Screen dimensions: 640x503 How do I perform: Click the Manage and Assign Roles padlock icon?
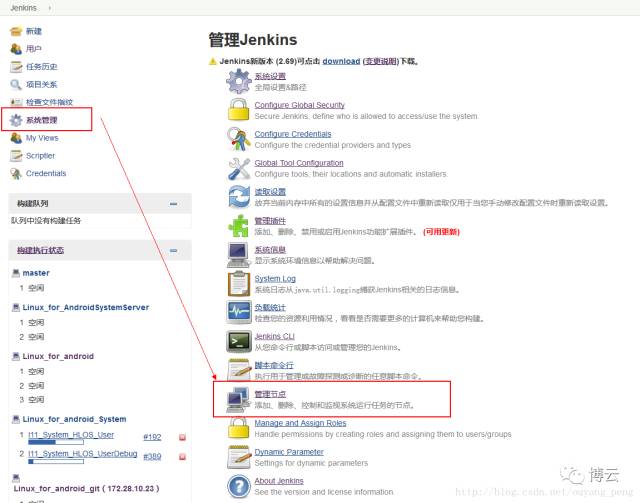point(239,428)
